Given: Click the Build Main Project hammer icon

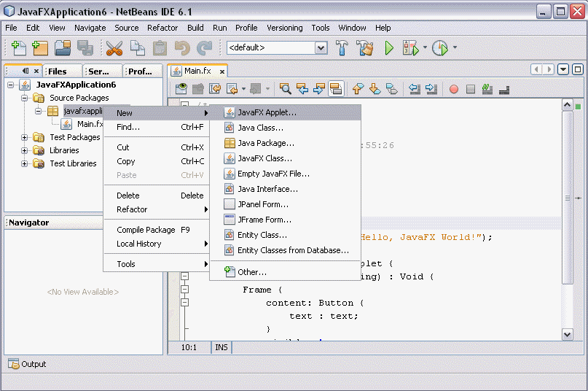Looking at the screenshot, I should (342, 47).
